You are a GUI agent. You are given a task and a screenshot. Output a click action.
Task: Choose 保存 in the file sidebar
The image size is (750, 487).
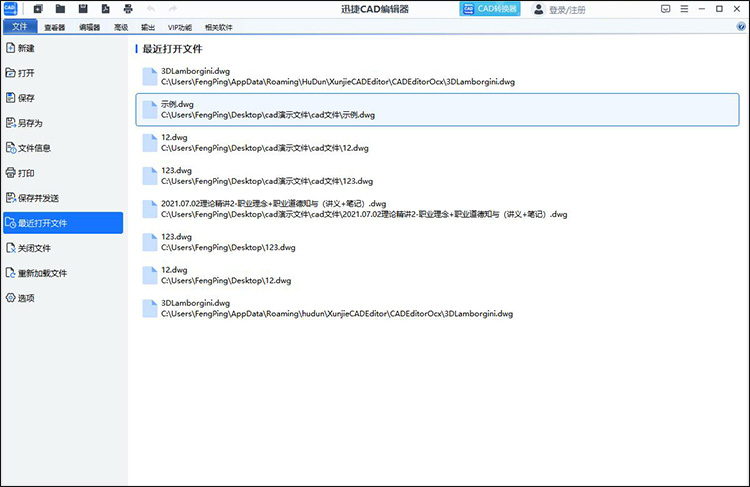tap(63, 98)
